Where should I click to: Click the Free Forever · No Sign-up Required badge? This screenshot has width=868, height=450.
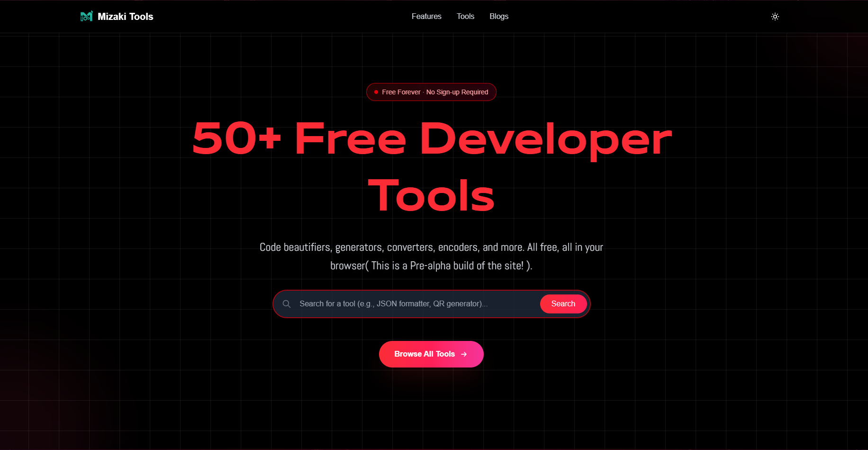(431, 92)
